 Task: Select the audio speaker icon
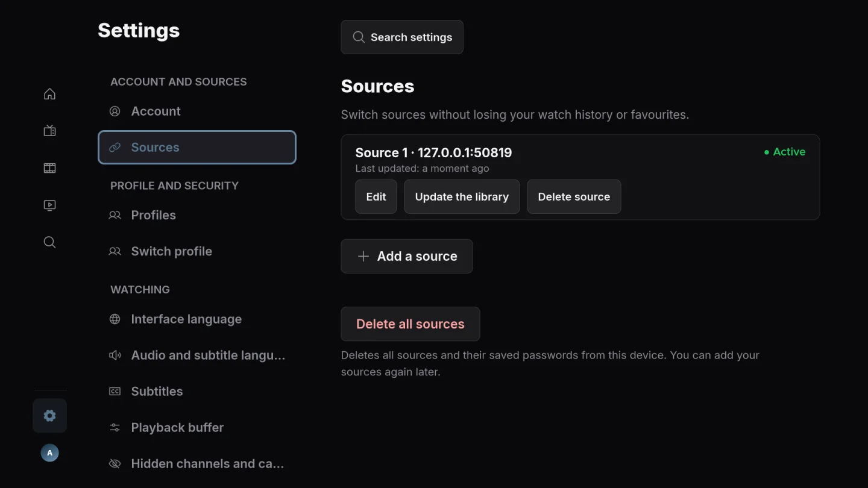115,355
